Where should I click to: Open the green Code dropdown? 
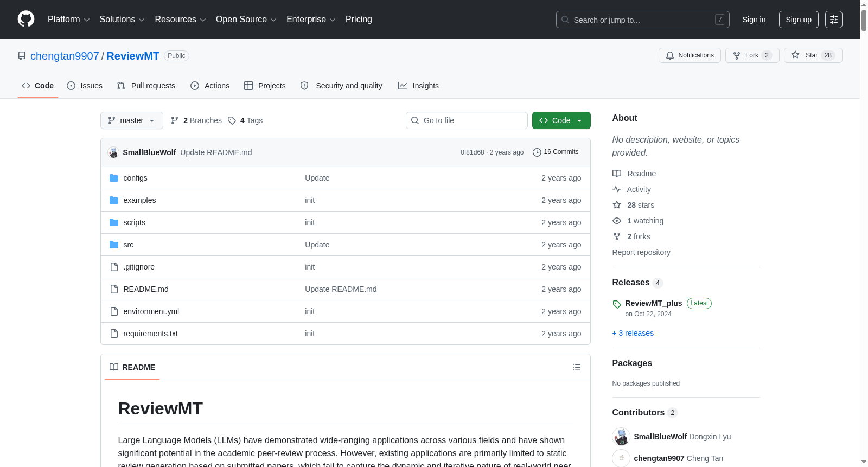561,120
